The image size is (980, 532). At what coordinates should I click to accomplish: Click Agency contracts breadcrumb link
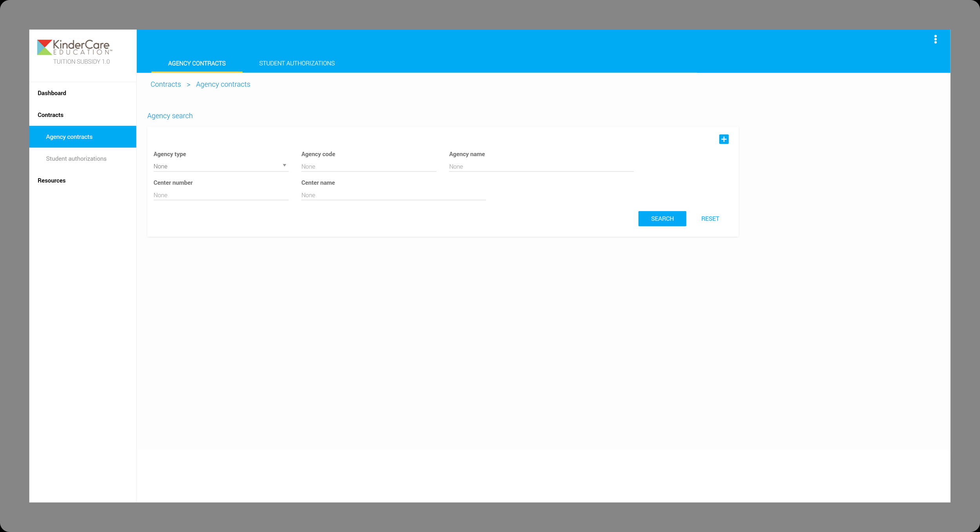[223, 84]
